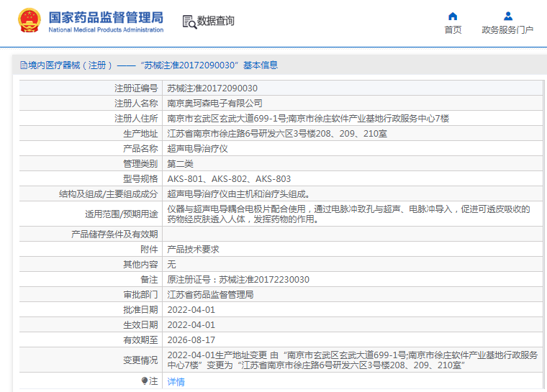
Task: Click the 备注 label
Action: tap(149, 280)
